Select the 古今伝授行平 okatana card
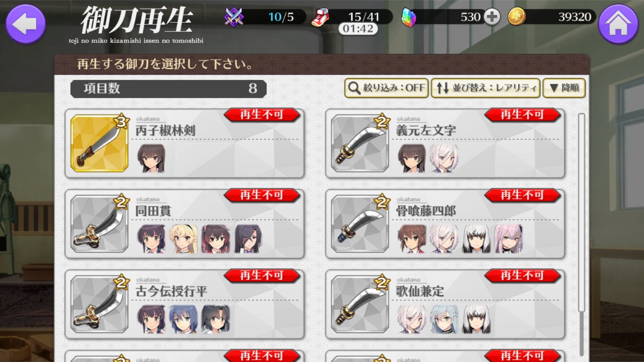 (184, 304)
